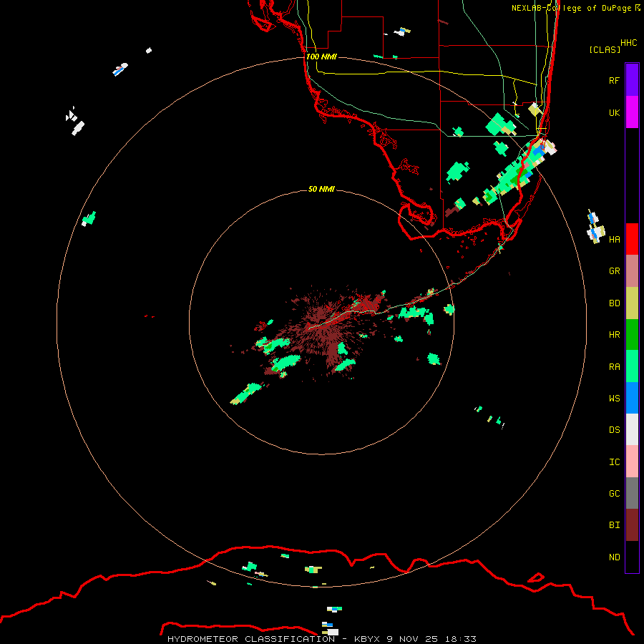Click the [CLAS] units label
The image size is (644, 644).
click(x=605, y=49)
